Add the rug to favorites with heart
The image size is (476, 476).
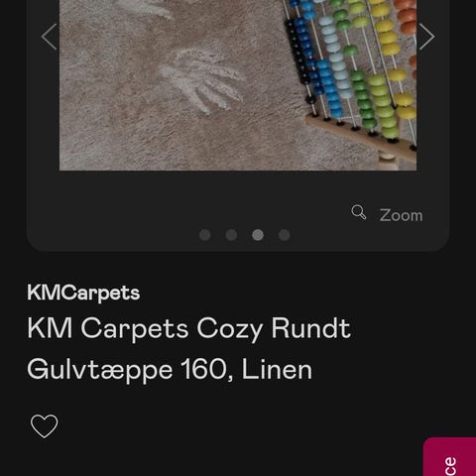pyautogui.click(x=45, y=425)
